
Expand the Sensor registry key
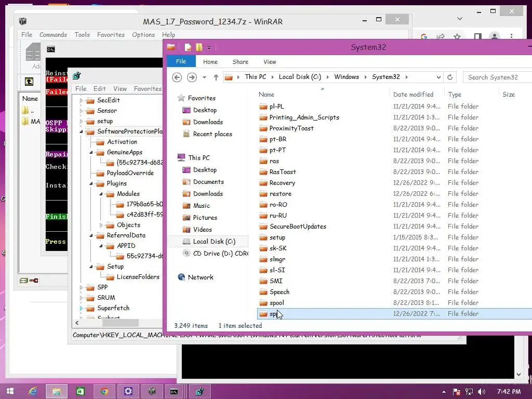[x=81, y=111]
